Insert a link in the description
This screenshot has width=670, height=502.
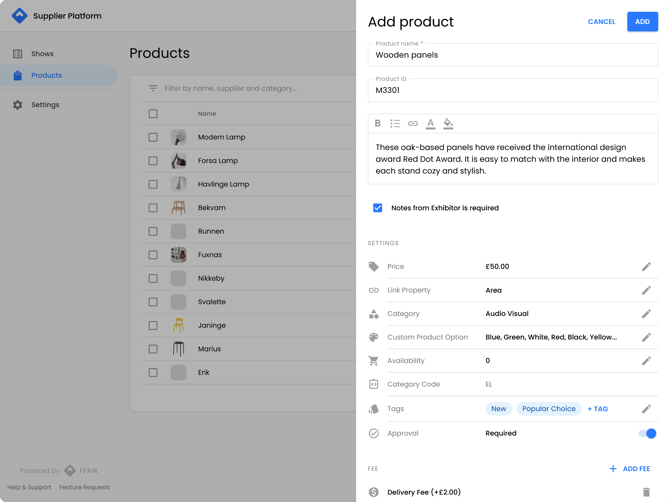(x=413, y=124)
